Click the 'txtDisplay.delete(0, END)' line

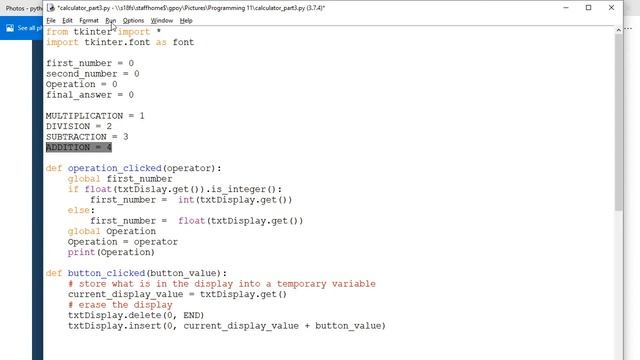pyautogui.click(x=136, y=316)
